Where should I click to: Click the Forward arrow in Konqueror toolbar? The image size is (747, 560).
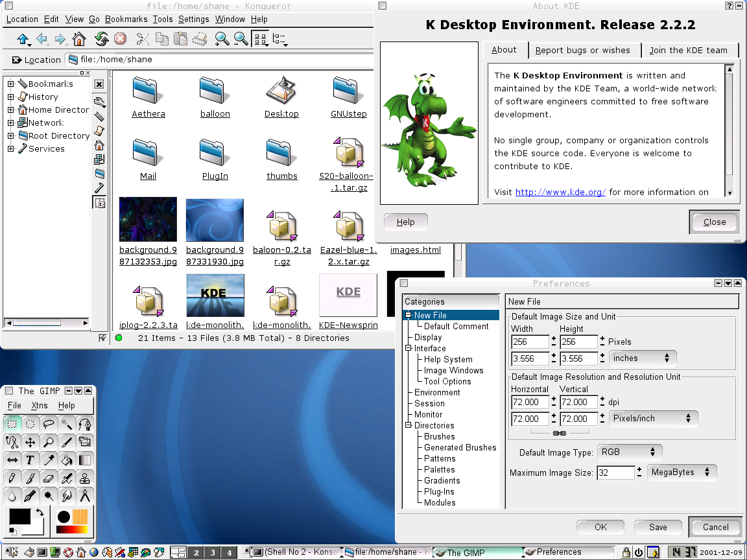click(60, 39)
